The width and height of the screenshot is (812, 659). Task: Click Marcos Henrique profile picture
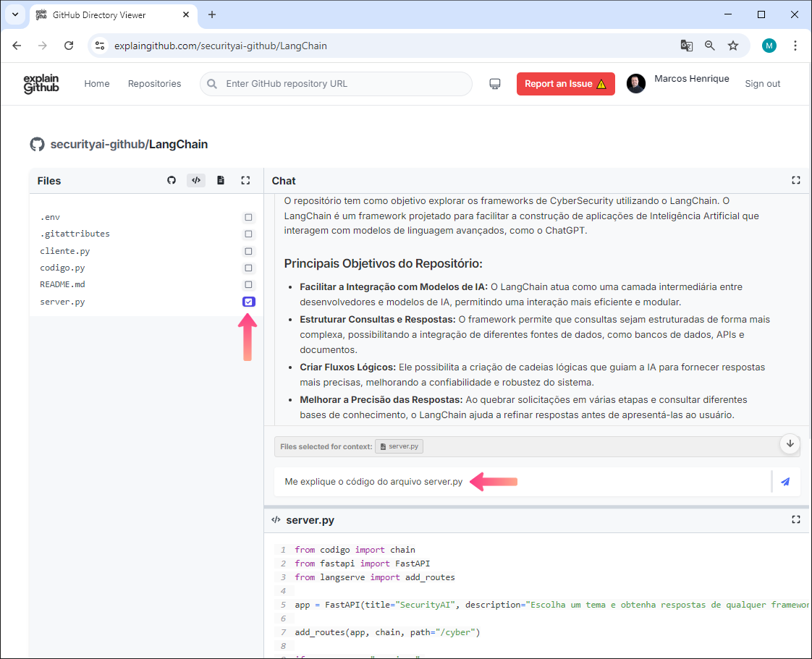[636, 83]
